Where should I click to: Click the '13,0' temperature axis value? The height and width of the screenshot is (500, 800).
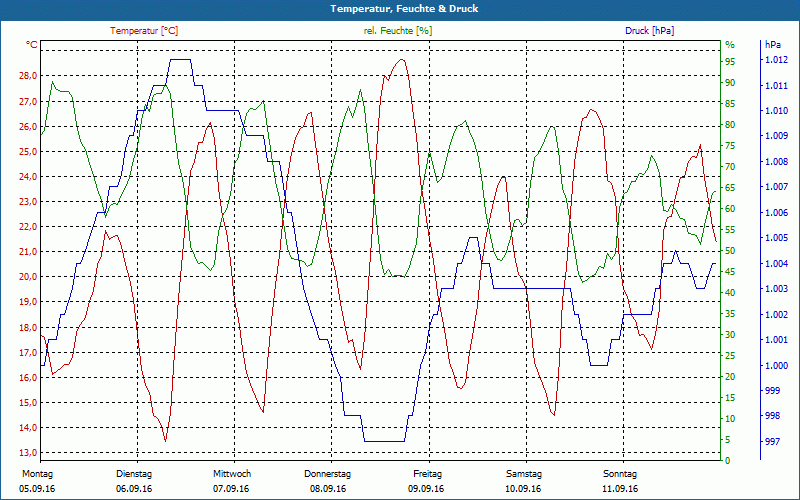[x=28, y=453]
